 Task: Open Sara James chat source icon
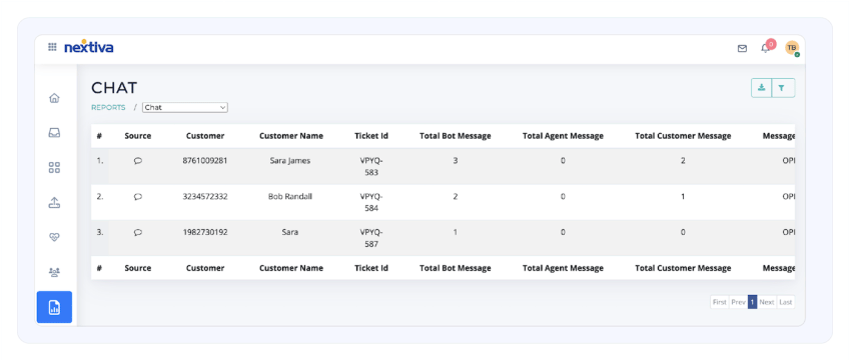click(x=138, y=161)
